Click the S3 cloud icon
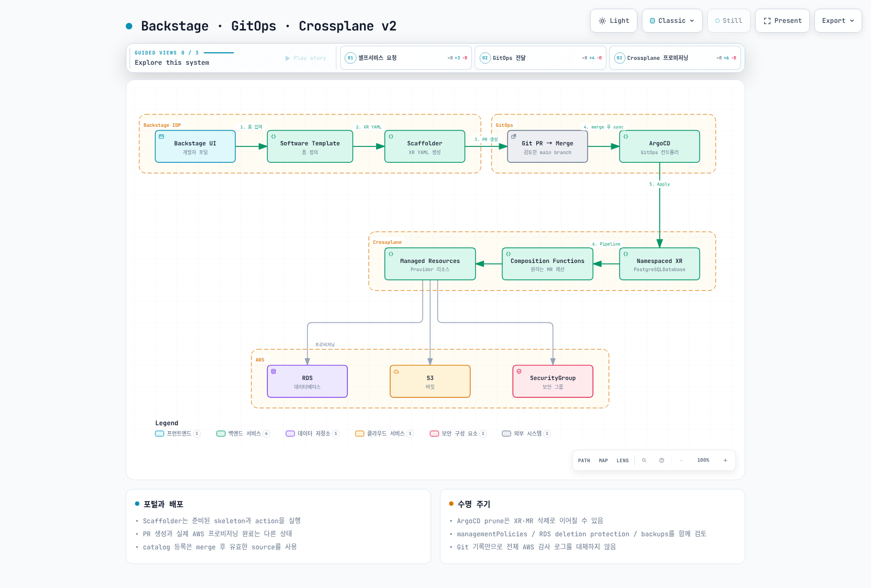 click(396, 371)
